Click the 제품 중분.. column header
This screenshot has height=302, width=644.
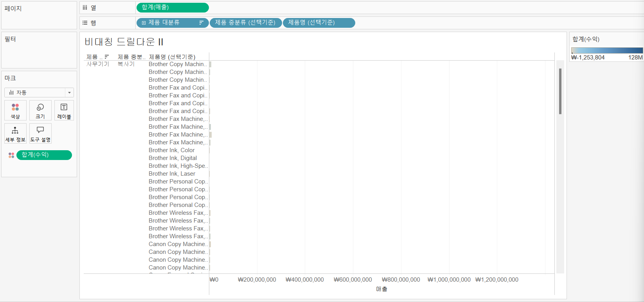(131, 57)
